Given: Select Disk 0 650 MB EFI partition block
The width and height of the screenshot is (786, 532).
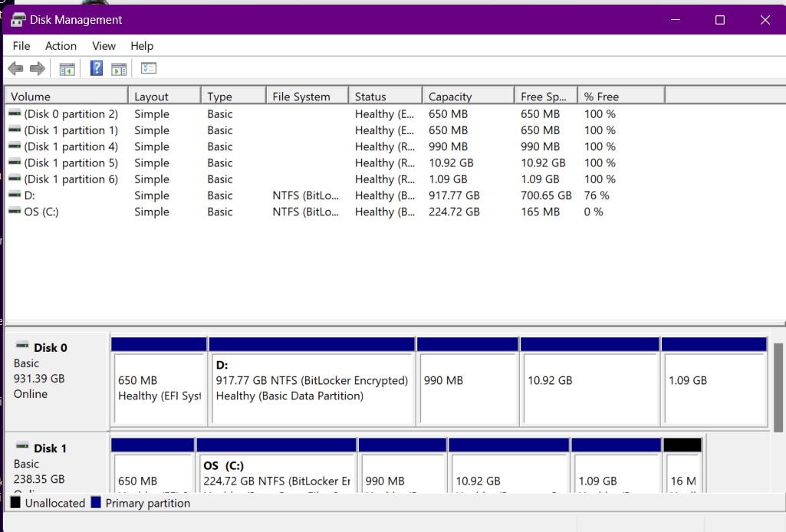Looking at the screenshot, I should (160, 382).
